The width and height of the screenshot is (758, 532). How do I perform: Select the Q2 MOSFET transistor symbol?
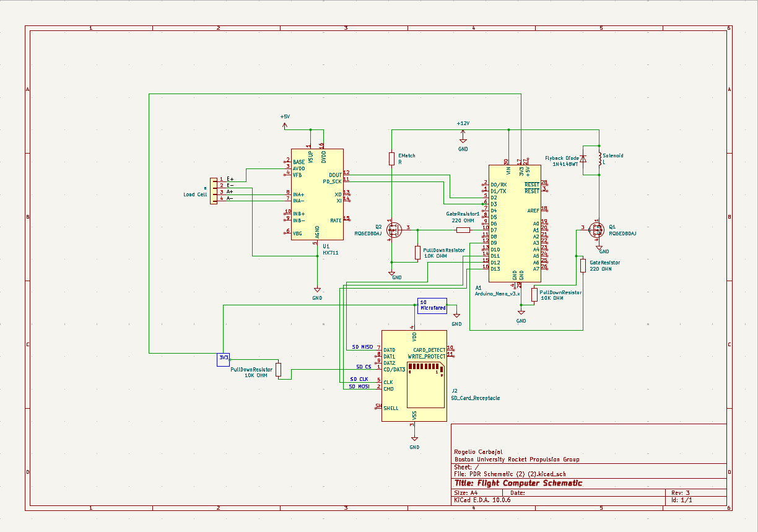pyautogui.click(x=394, y=230)
